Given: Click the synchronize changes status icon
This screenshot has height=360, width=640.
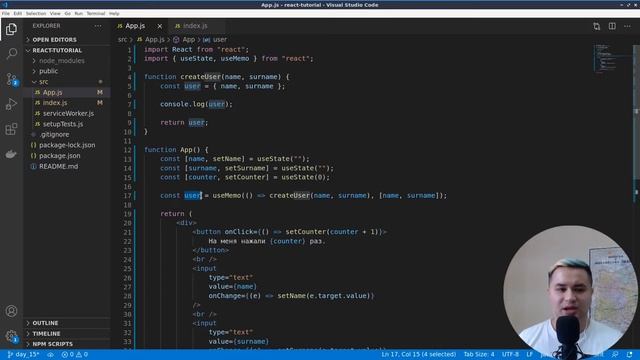Looking at the screenshot, I should tap(51, 354).
